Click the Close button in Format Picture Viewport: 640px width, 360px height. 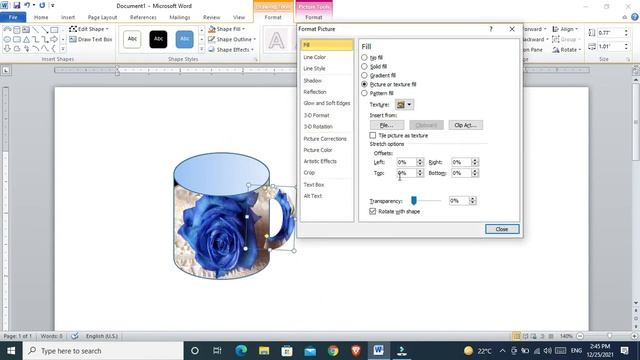tap(502, 229)
